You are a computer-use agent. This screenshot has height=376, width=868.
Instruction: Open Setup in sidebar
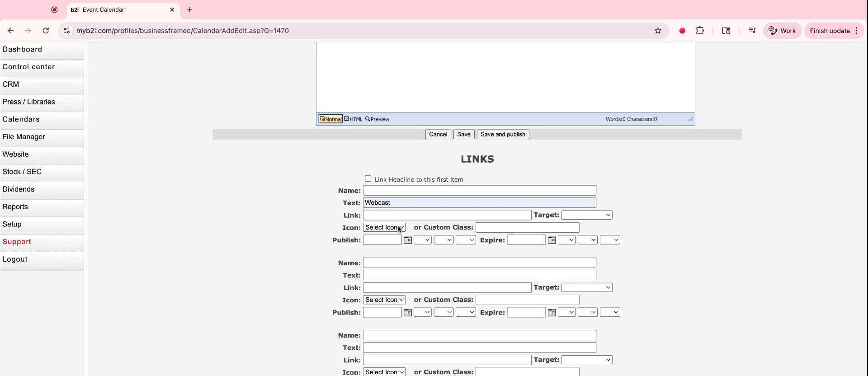[x=42, y=225]
